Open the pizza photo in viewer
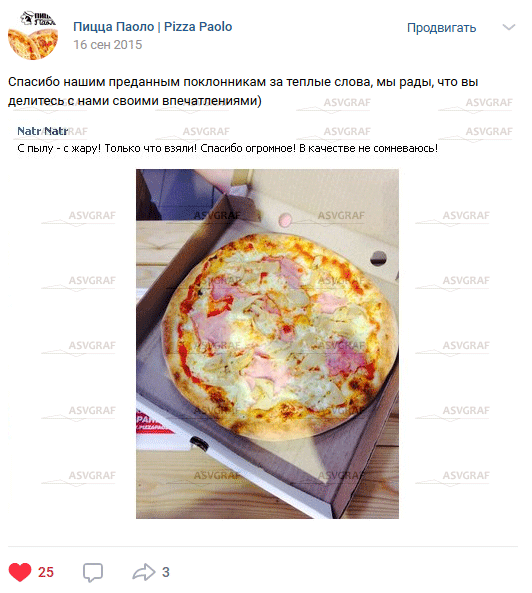 [267, 344]
